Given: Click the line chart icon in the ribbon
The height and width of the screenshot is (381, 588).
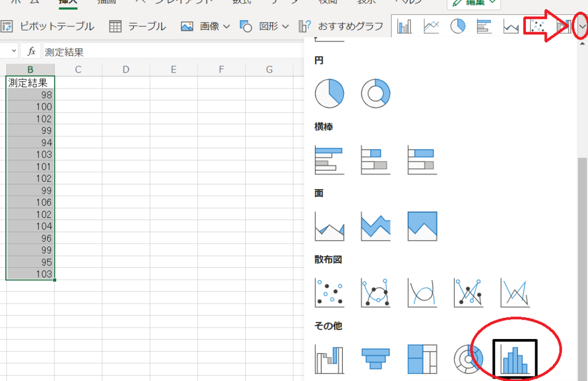Looking at the screenshot, I should pos(431,26).
